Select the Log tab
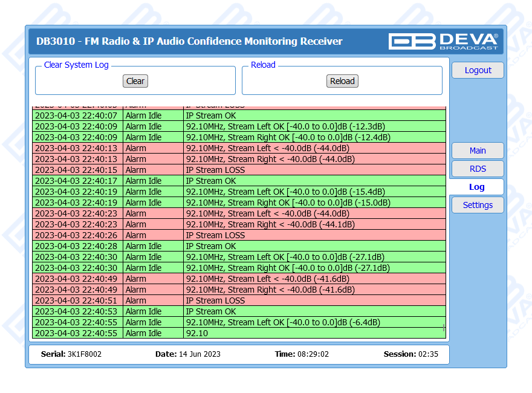This screenshot has height=393, width=532. coord(476,187)
